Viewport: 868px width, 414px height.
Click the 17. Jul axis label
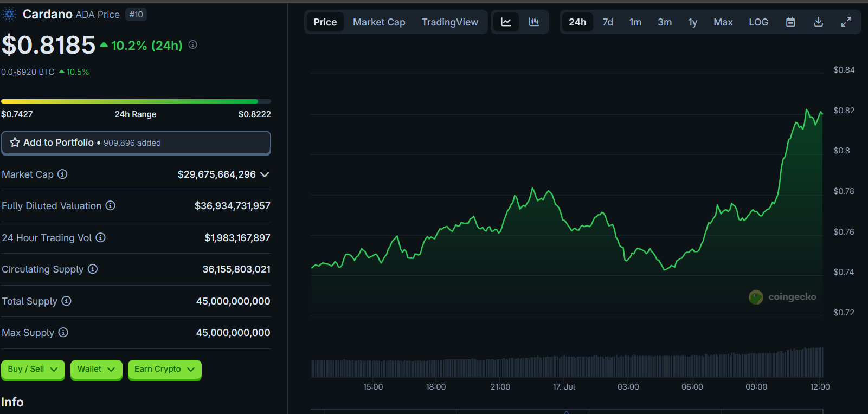tap(564, 387)
